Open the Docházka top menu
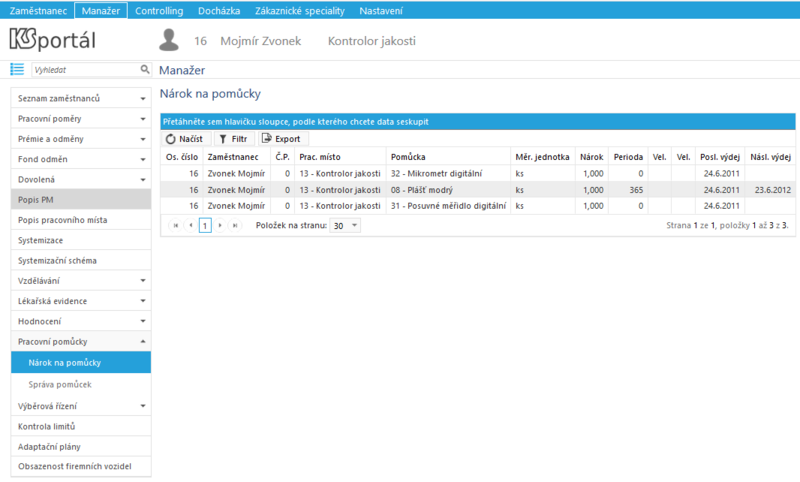The height and width of the screenshot is (482, 800). click(x=219, y=11)
